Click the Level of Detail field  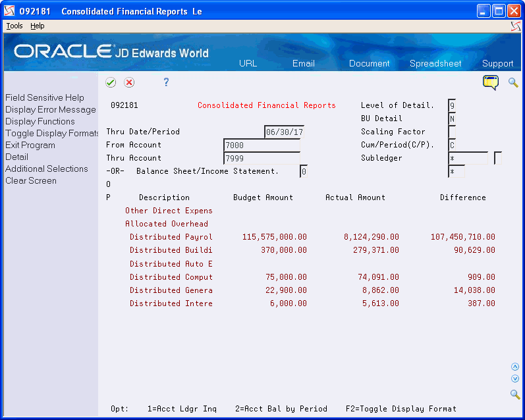coord(452,106)
